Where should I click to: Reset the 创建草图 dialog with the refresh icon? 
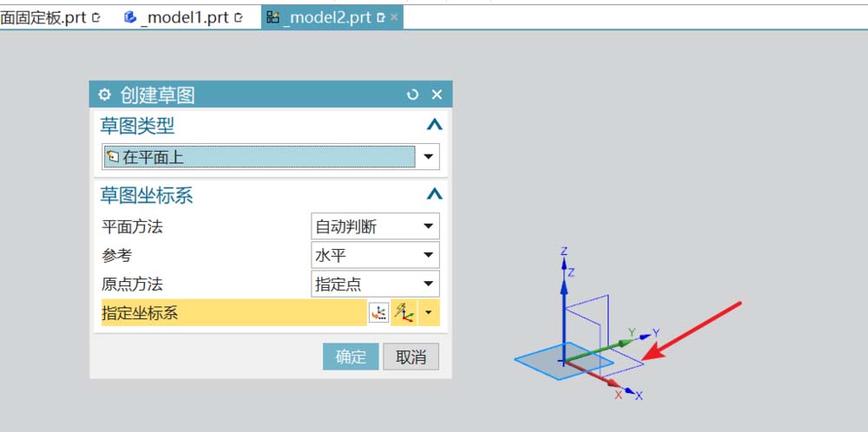(x=412, y=95)
